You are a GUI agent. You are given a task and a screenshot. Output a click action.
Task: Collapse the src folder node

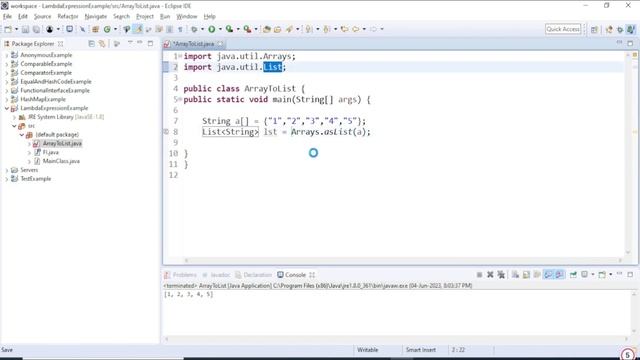click(14, 126)
